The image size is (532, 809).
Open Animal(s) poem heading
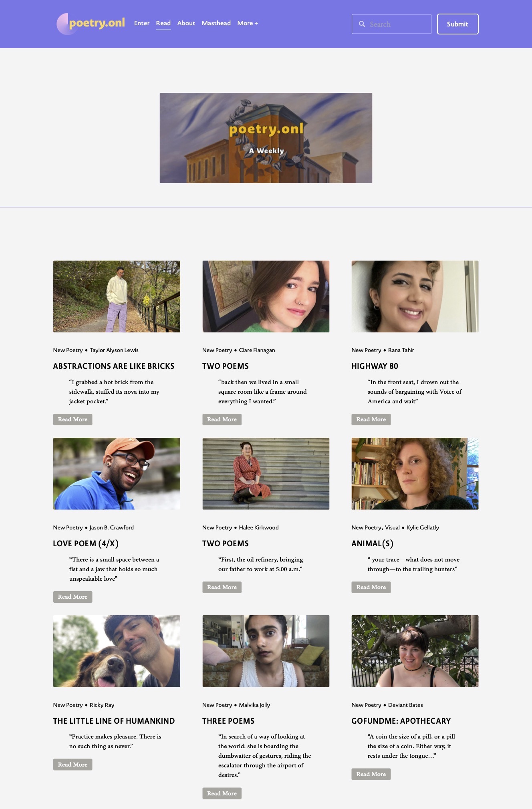[372, 543]
